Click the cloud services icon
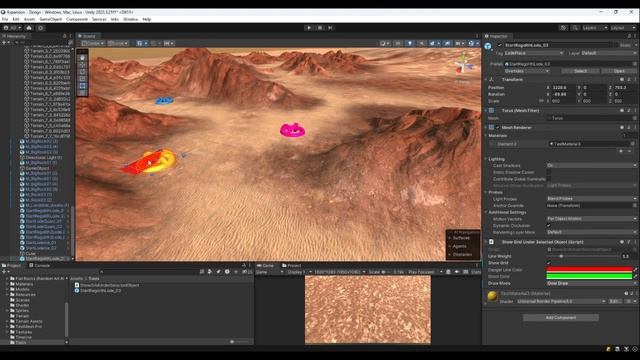 (29, 28)
